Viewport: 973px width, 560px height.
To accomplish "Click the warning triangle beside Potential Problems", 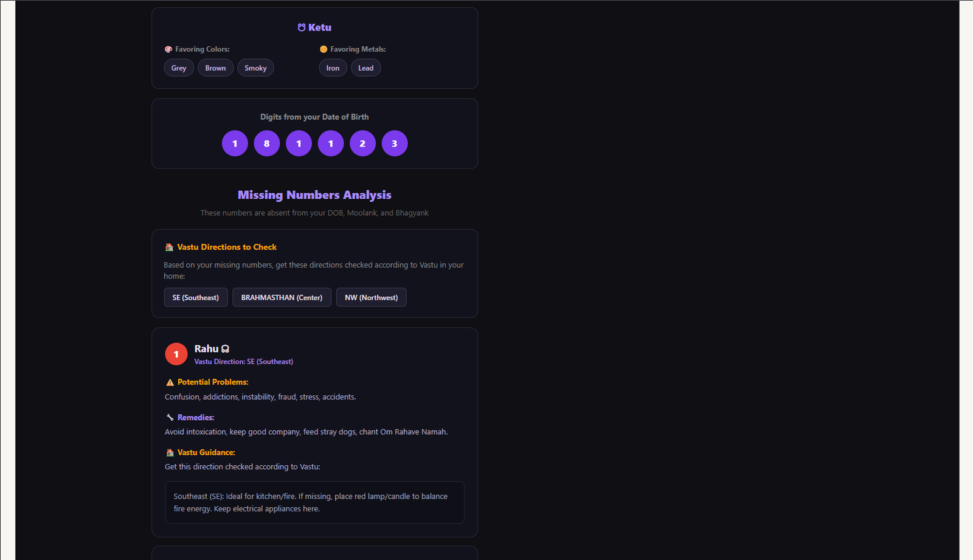I will (x=170, y=382).
